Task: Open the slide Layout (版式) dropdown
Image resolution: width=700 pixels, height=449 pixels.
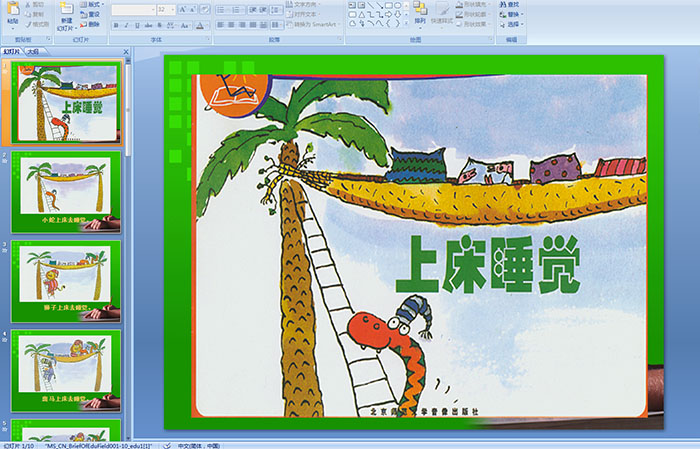Action: pyautogui.click(x=92, y=4)
